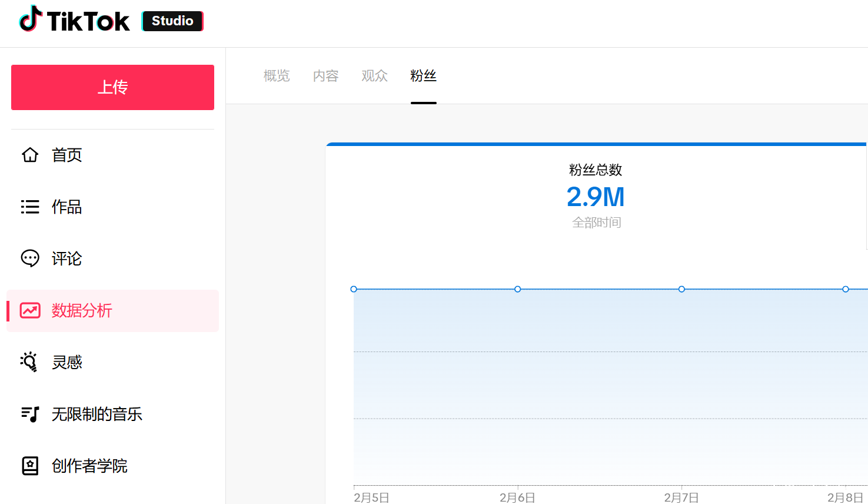The image size is (868, 504).
Task: Click the chart data point for 2月5日
Action: tap(354, 289)
